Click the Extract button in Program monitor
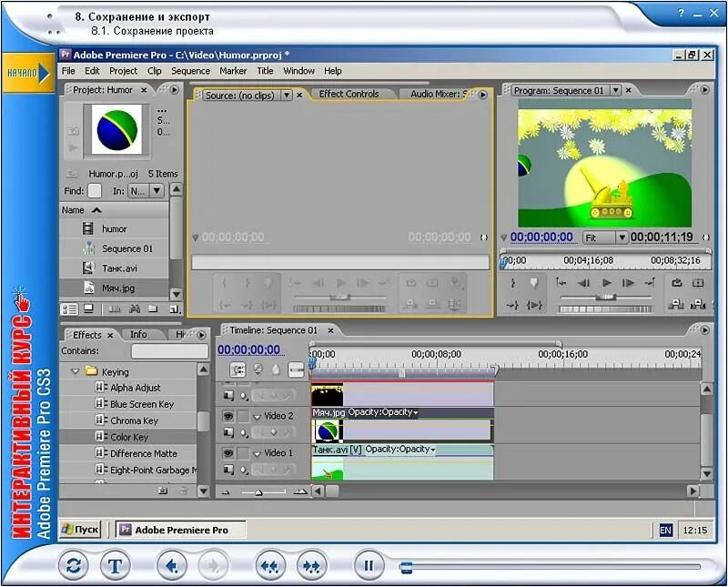Viewport: 728px width, 587px height. click(698, 305)
